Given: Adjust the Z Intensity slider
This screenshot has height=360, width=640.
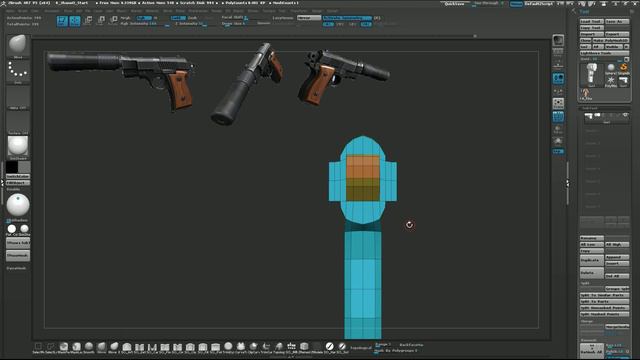Looking at the screenshot, I should pos(190,24).
